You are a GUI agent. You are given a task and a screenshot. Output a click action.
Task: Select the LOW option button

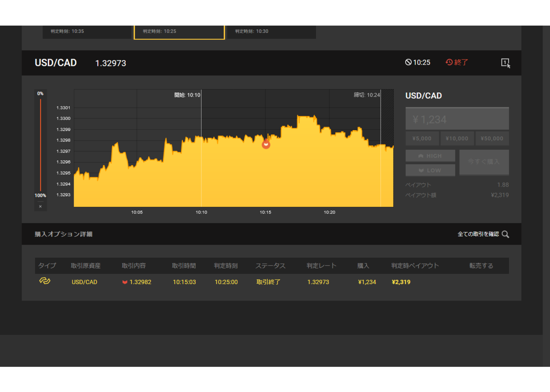coord(430,170)
